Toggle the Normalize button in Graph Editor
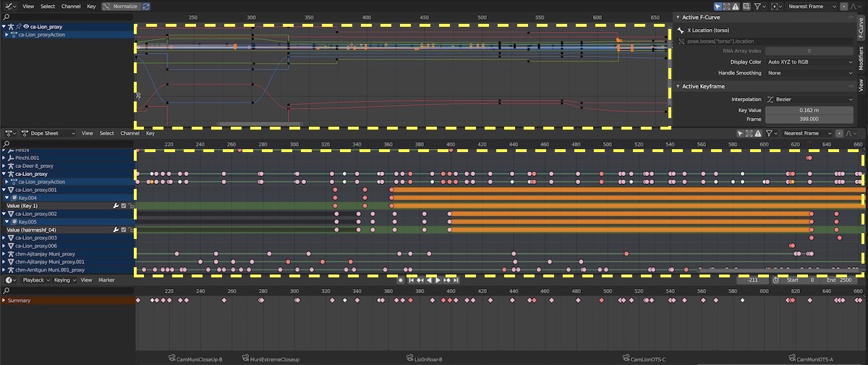Viewport: 868px width, 365px height. coord(120,6)
